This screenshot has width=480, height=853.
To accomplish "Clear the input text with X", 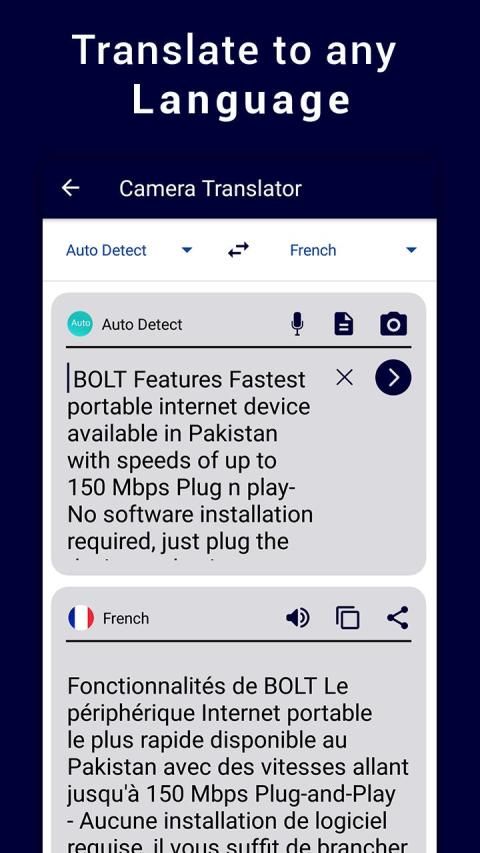I will click(344, 378).
